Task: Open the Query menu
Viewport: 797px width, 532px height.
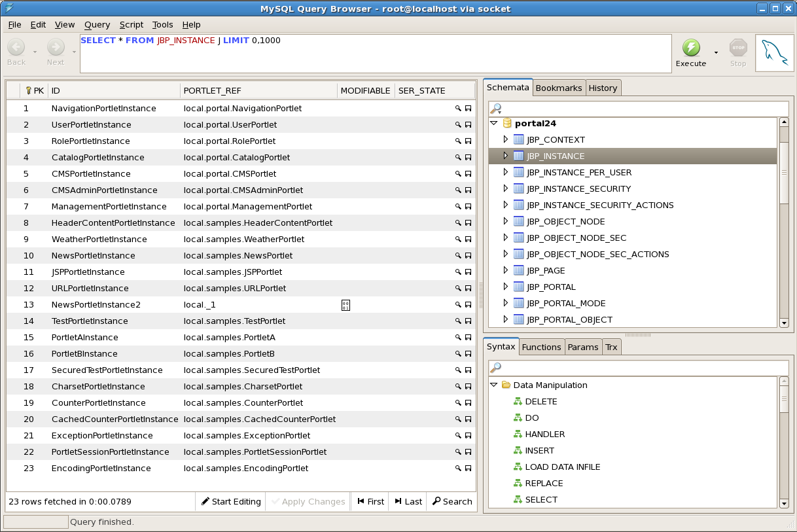Action: click(97, 24)
